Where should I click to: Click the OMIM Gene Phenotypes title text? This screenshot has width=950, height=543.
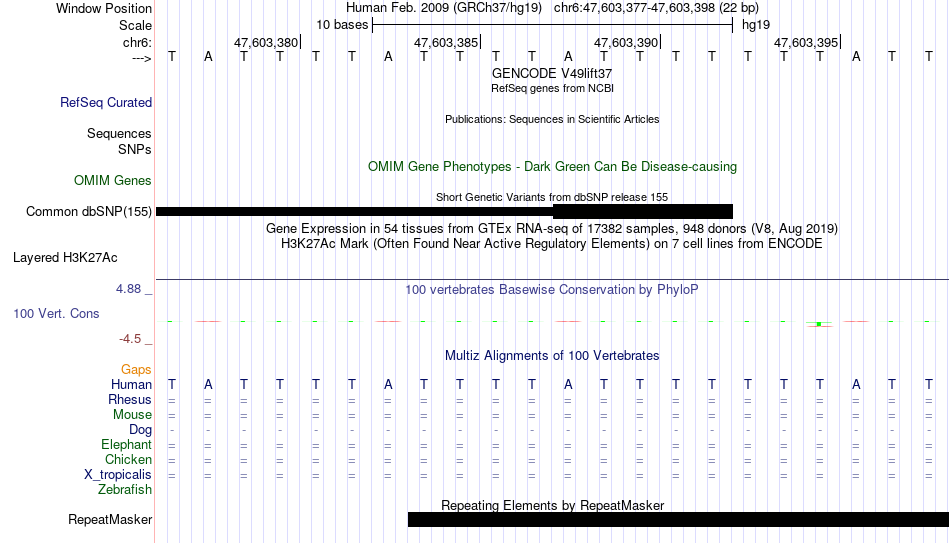[x=552, y=167]
